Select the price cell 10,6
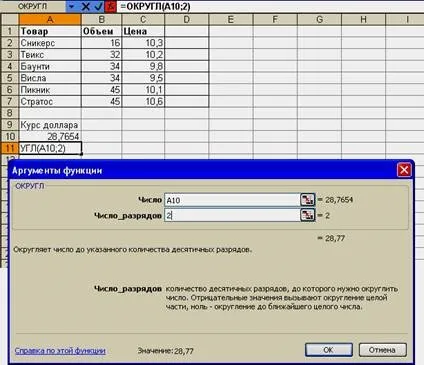This screenshot has height=365, width=424. pyautogui.click(x=143, y=101)
